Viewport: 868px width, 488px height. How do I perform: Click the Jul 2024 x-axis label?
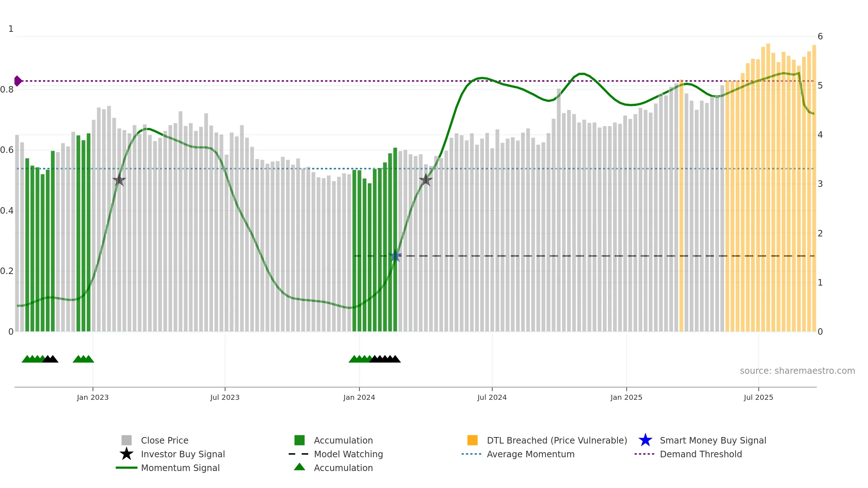click(492, 397)
